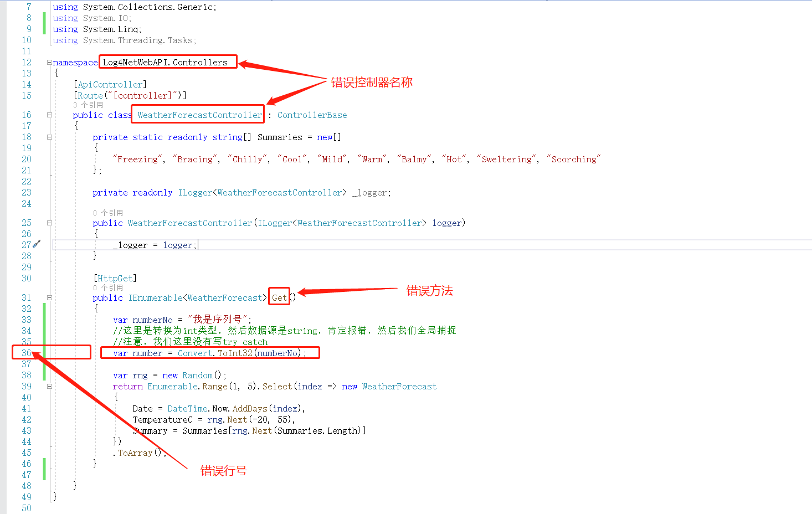Click Enumerable.Range on line 39
The height and width of the screenshot is (514, 812).
(x=187, y=387)
